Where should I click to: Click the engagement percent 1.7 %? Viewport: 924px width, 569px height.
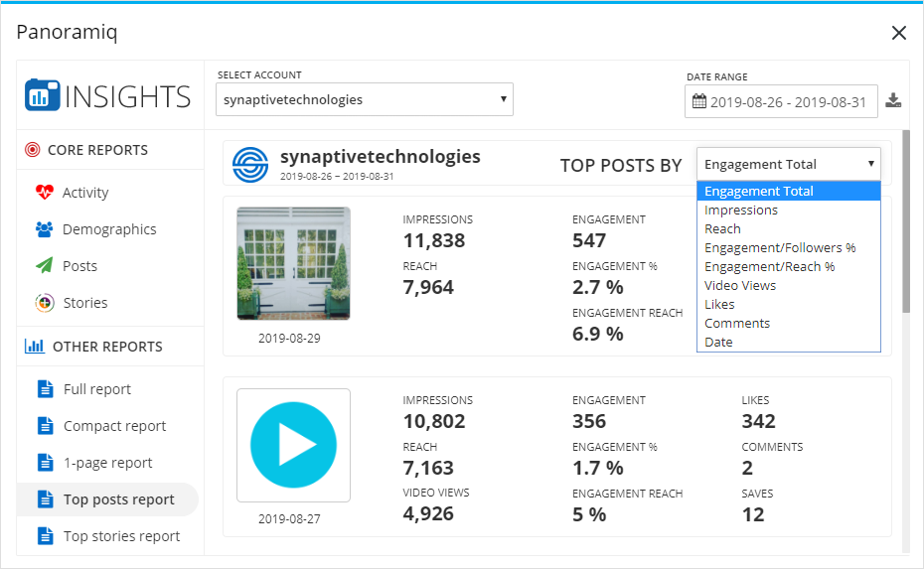pyautogui.click(x=597, y=468)
